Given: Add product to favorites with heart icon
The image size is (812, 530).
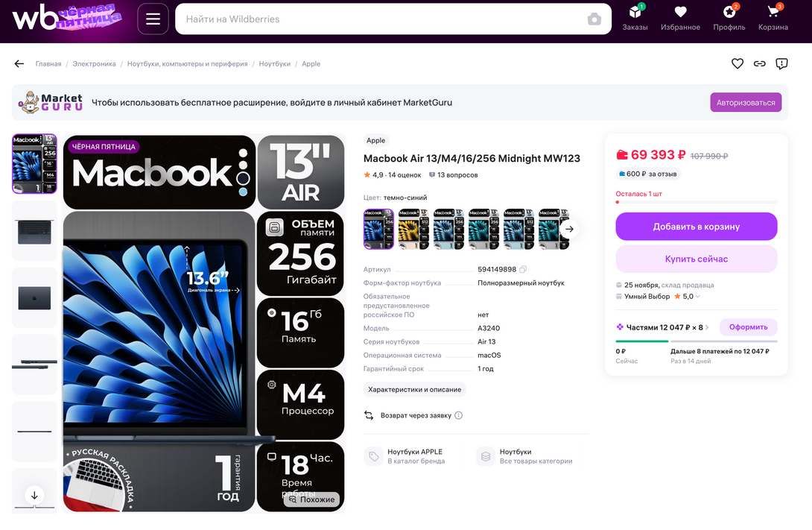Looking at the screenshot, I should tap(738, 64).
